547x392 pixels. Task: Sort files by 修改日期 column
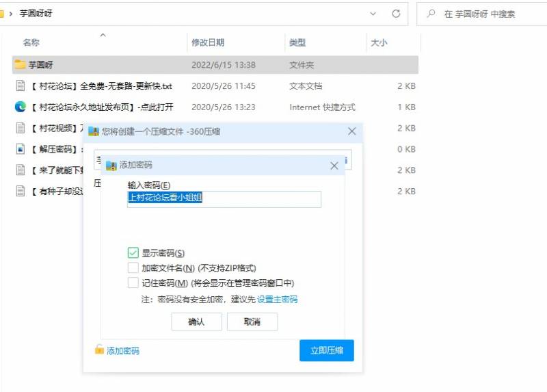(208, 43)
